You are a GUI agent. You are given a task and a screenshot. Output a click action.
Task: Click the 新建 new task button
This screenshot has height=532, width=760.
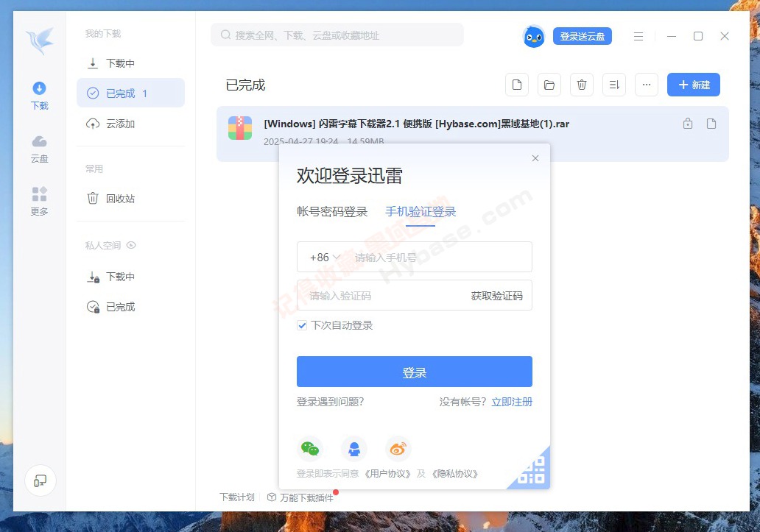(694, 85)
